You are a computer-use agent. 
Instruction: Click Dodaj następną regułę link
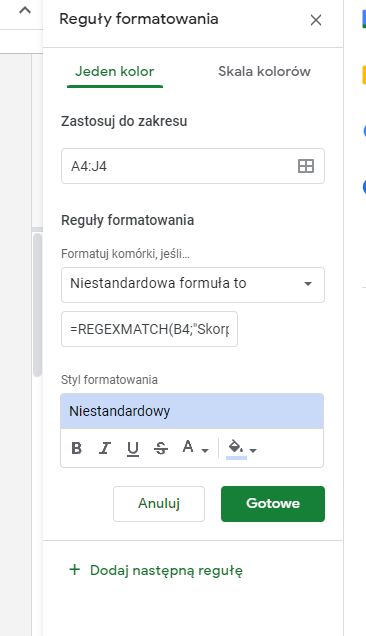point(166,570)
